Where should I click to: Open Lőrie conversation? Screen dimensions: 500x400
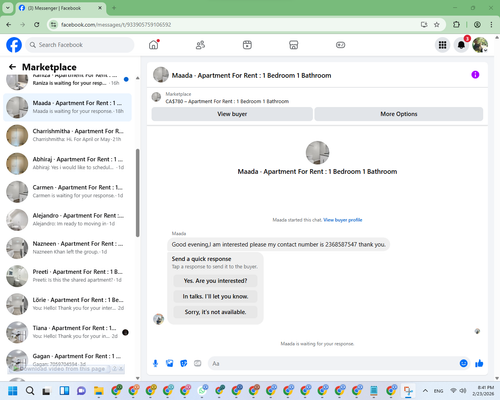coord(67,304)
